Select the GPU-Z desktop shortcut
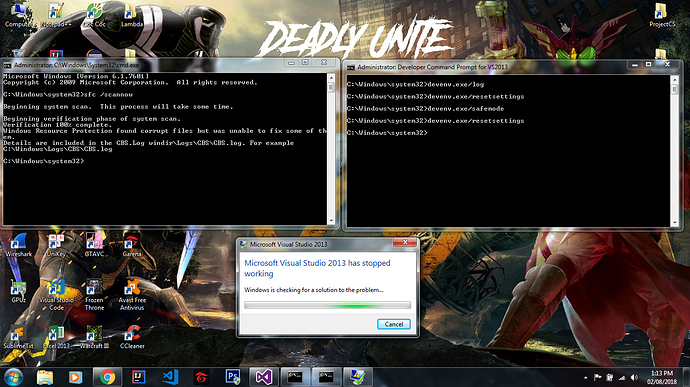This screenshot has height=387, width=690. (x=18, y=292)
